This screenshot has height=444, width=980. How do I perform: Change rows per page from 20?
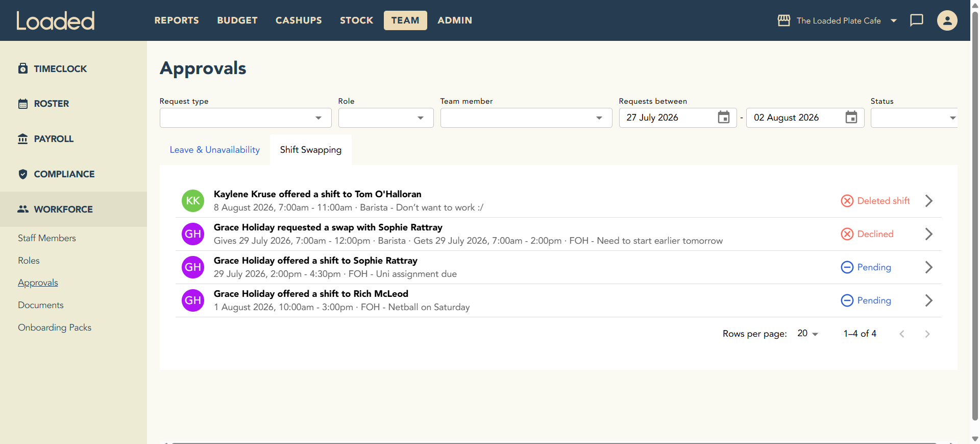(807, 334)
